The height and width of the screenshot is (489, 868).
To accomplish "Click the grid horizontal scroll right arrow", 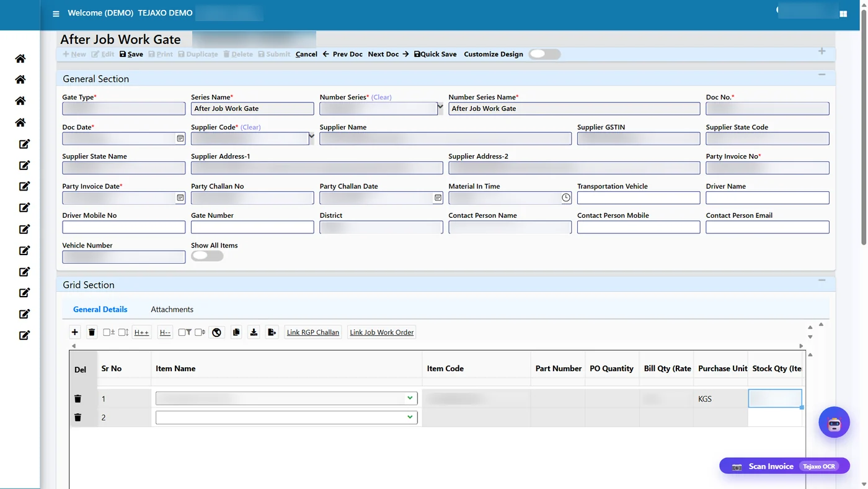I will tap(801, 346).
